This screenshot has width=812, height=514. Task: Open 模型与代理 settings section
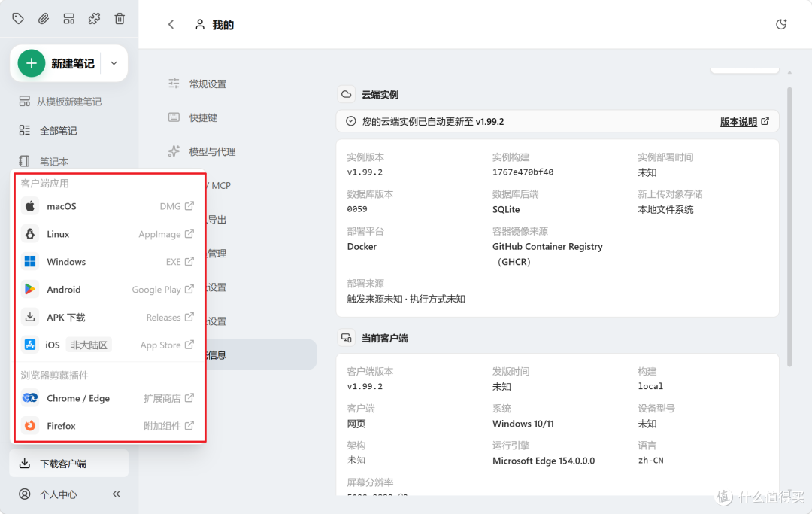pos(202,151)
